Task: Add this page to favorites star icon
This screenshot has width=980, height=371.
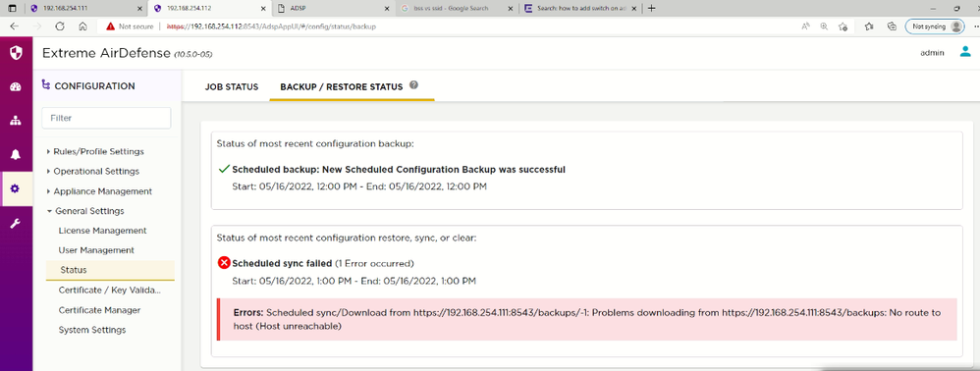Action: (843, 26)
